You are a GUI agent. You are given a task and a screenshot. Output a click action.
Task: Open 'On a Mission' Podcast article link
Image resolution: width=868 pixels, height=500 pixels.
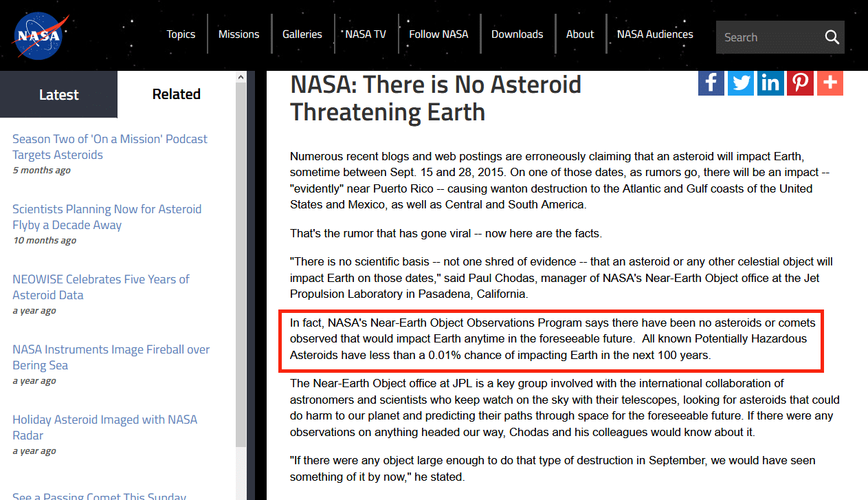click(x=109, y=146)
